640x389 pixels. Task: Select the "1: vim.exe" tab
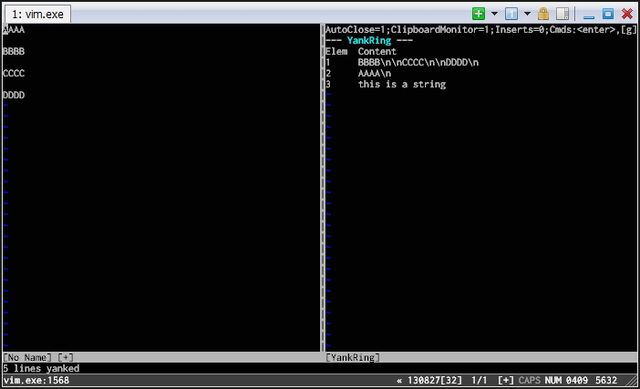[x=38, y=14]
